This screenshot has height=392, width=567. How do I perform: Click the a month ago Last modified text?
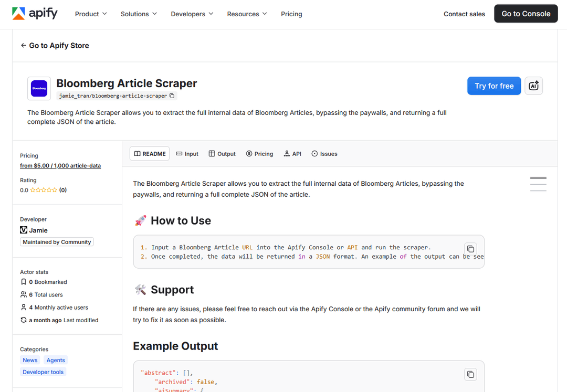pyautogui.click(x=64, y=320)
